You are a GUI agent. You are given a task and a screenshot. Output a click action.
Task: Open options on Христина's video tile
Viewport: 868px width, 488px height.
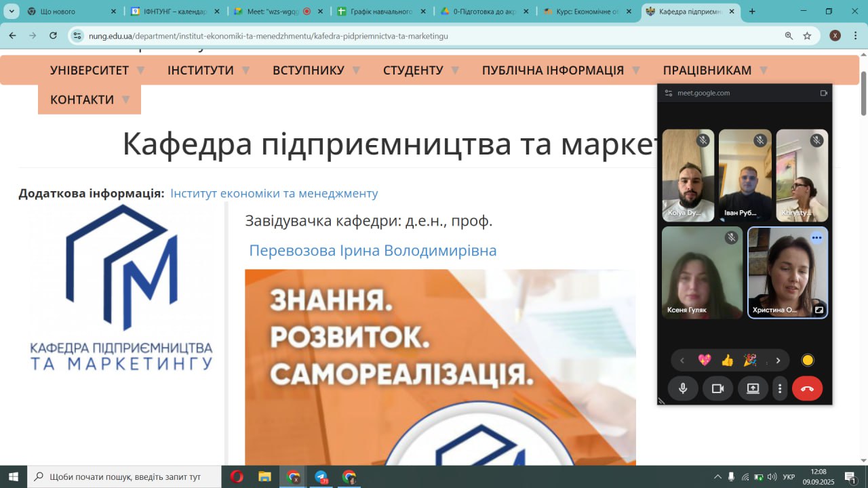(x=816, y=238)
